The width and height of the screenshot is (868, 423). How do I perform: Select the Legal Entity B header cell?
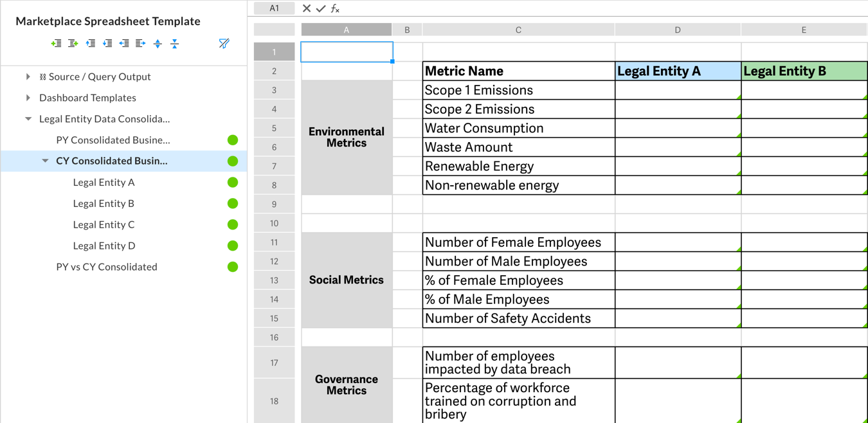[804, 71]
